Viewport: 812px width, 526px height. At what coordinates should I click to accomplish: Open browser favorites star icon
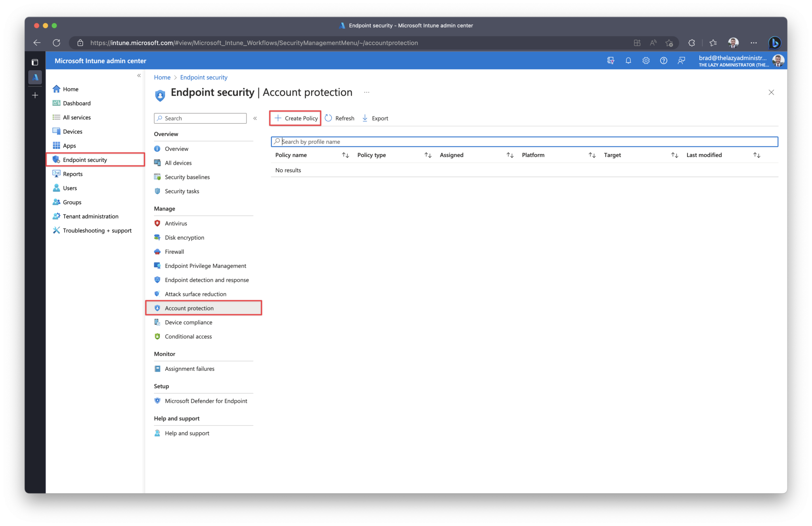[713, 43]
